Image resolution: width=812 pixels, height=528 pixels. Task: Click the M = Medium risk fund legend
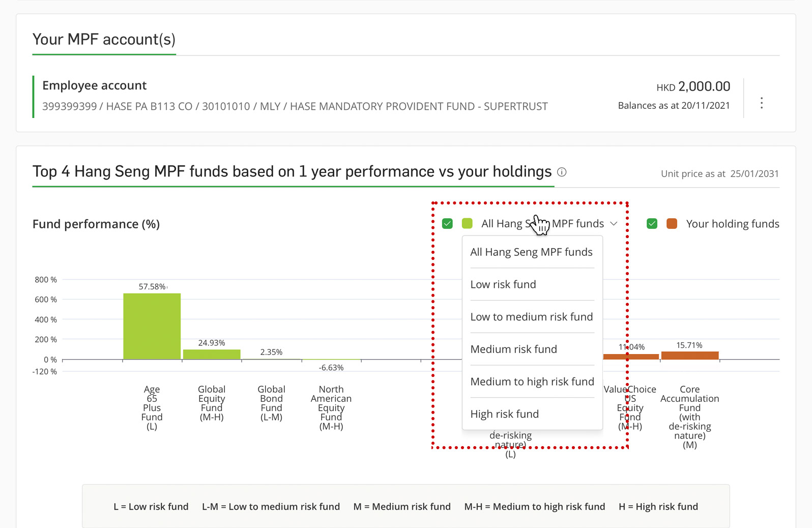(402, 507)
